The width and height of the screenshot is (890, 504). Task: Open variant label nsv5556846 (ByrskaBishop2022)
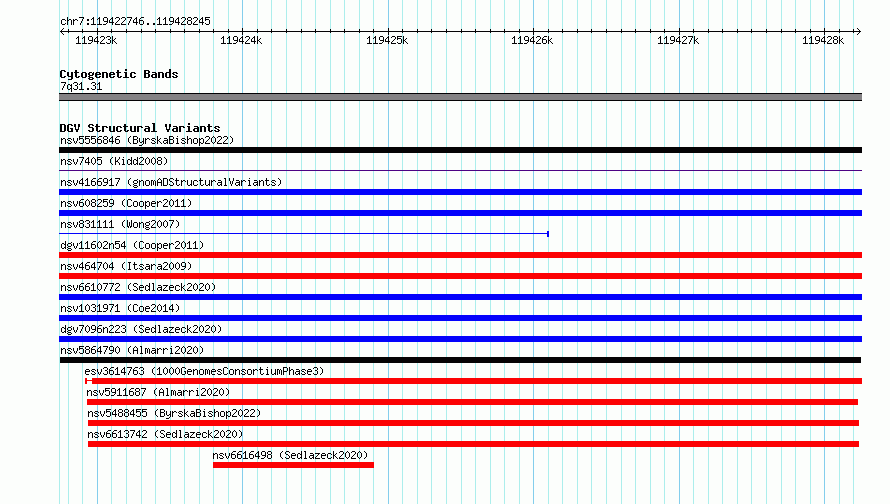[147, 140]
